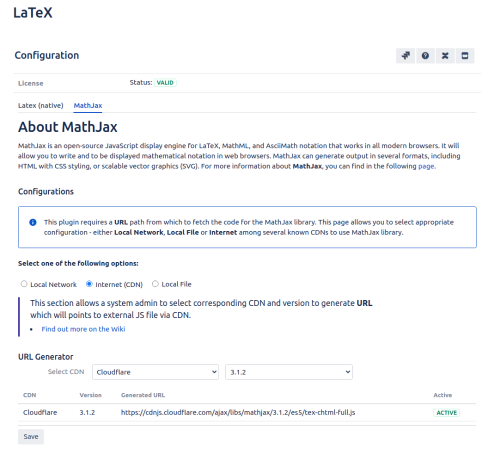This screenshot has height=450, width=488.
Task: Click the blue info icon in notice
Action: (x=33, y=222)
